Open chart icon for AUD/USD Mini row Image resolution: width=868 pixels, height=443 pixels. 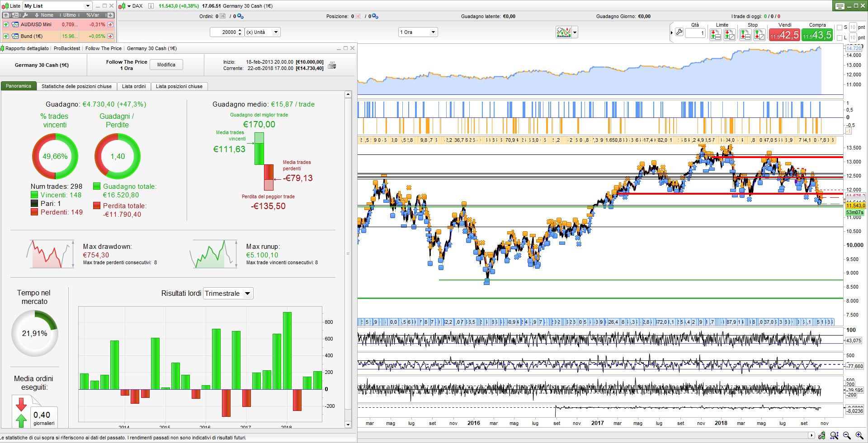pyautogui.click(x=15, y=24)
